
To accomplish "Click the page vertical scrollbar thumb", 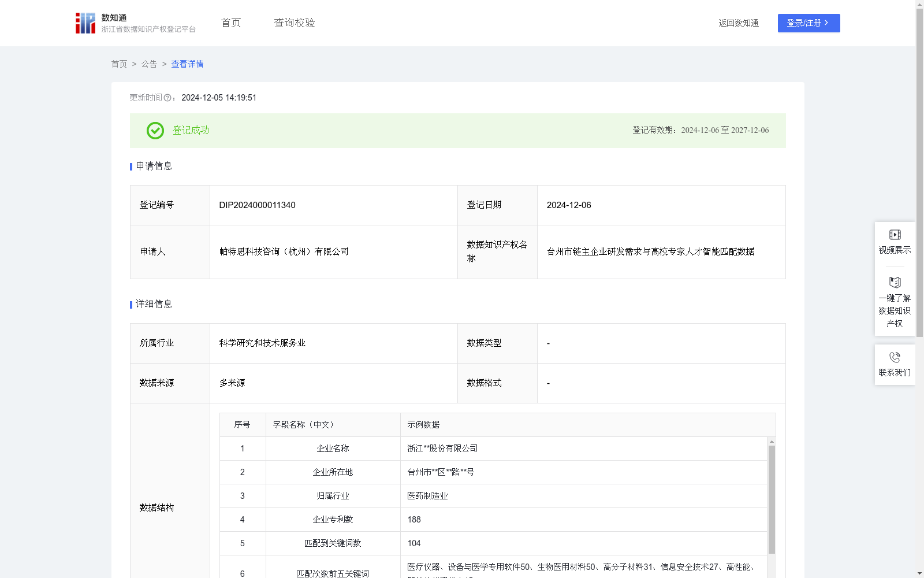I will (x=919, y=173).
